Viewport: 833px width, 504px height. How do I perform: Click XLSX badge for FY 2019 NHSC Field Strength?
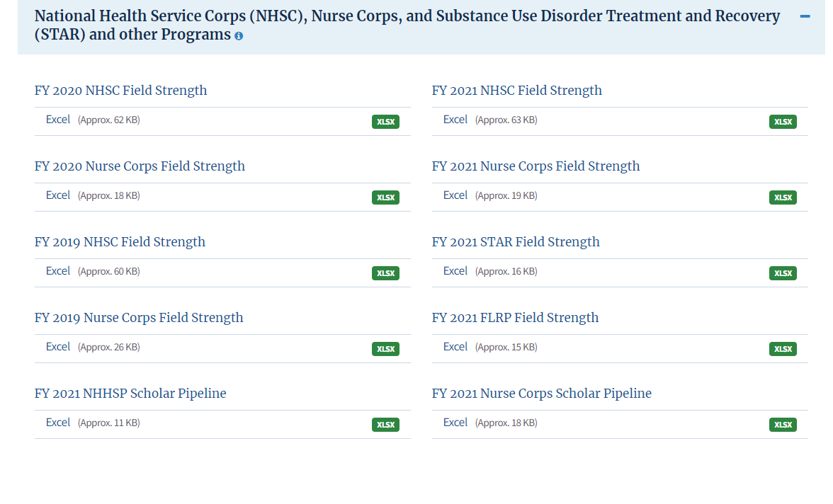click(385, 273)
